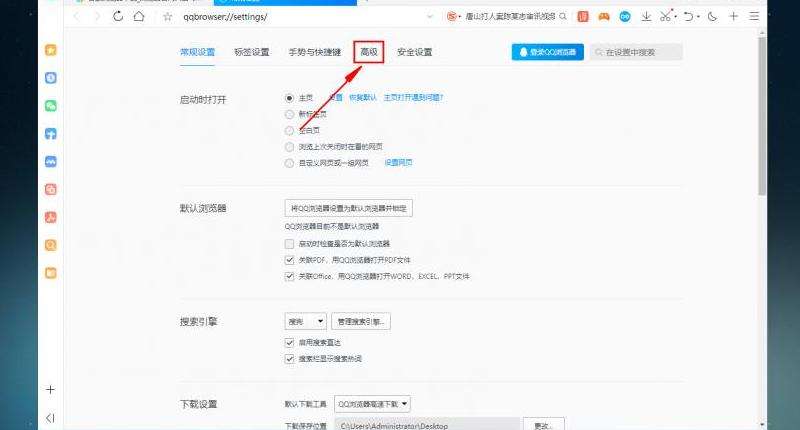800x430 pixels.
Task: Open the blue gift sidebar icon
Action: (x=51, y=134)
